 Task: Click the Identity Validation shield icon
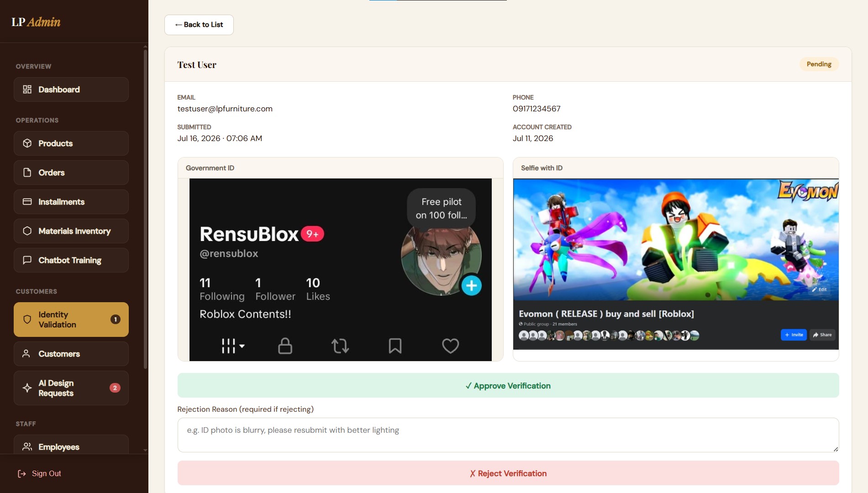click(27, 320)
